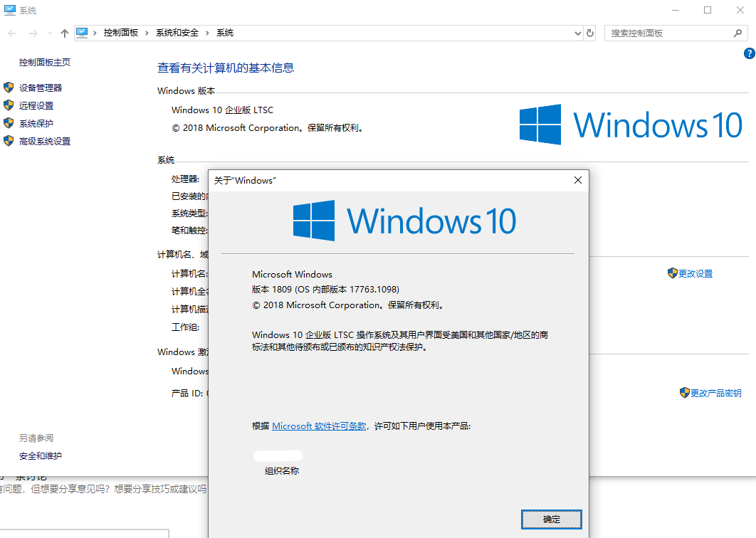Click the shield icon beside 高级系统设置
This screenshot has height=538, width=756.
[x=9, y=141]
